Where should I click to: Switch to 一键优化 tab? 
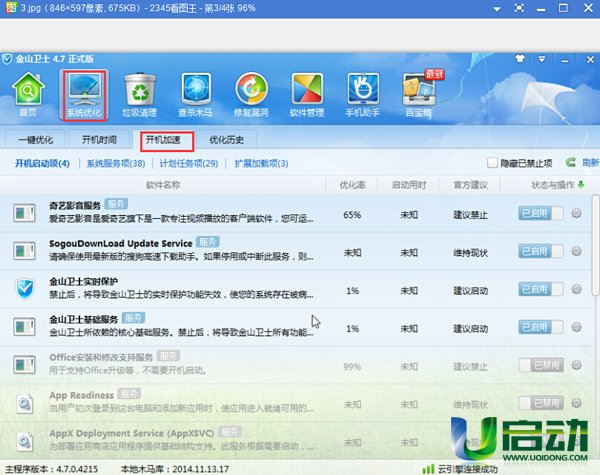tap(38, 139)
